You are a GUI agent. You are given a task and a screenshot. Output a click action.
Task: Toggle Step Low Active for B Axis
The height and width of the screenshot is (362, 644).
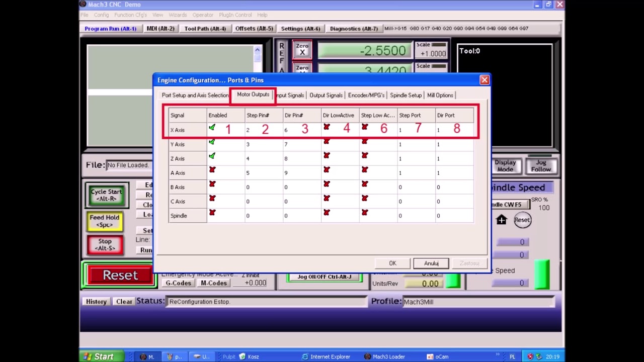click(365, 185)
